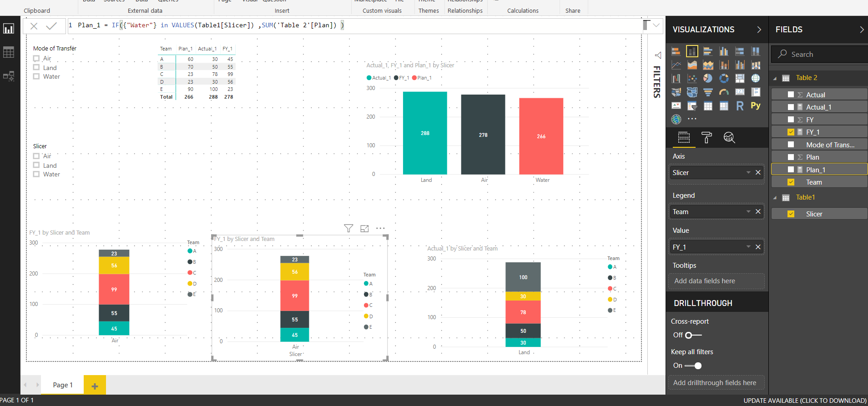Tick the Actual_1 field checkbox
The width and height of the screenshot is (868, 406).
point(791,107)
